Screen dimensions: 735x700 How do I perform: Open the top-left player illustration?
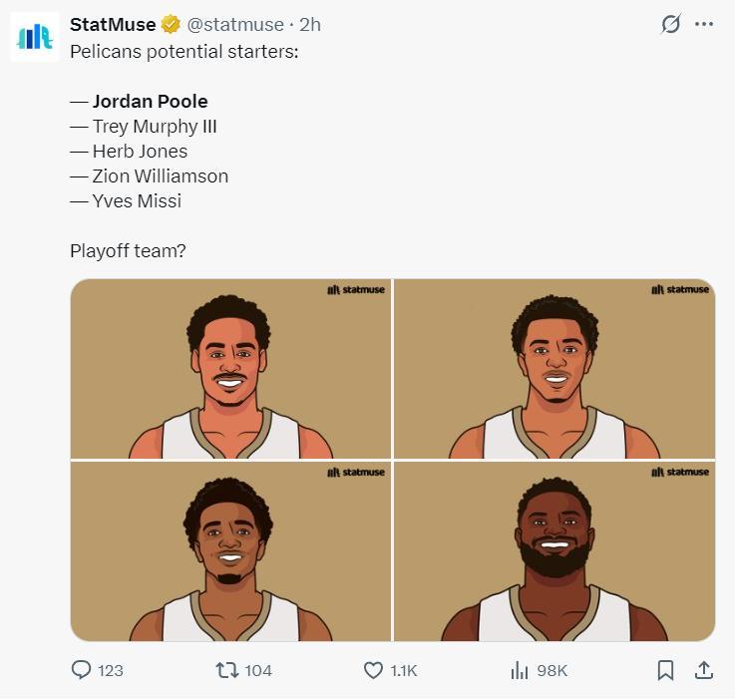point(230,369)
